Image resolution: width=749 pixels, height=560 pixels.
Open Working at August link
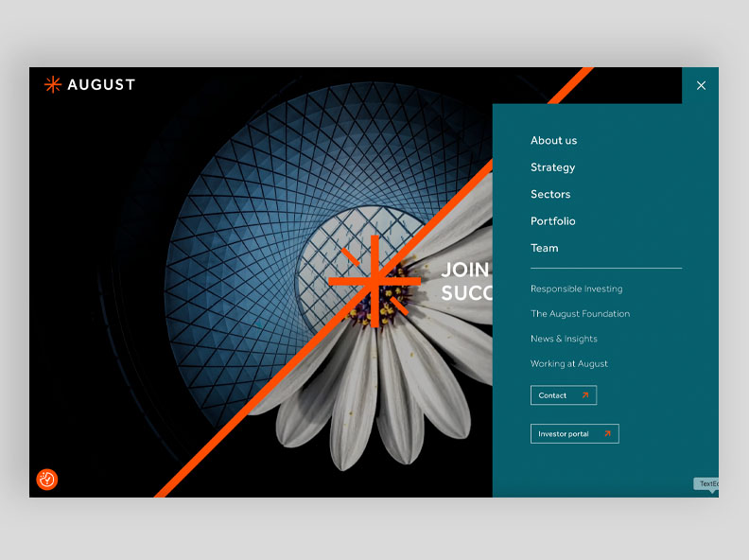(x=569, y=363)
